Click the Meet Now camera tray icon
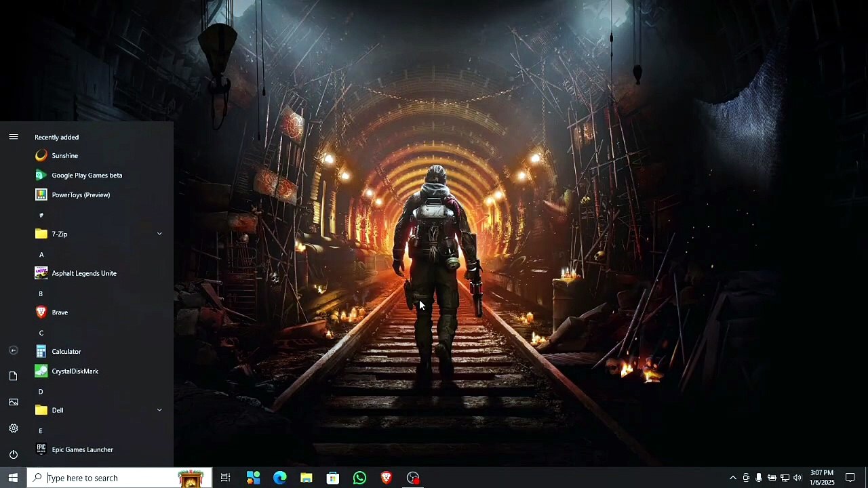 point(746,478)
